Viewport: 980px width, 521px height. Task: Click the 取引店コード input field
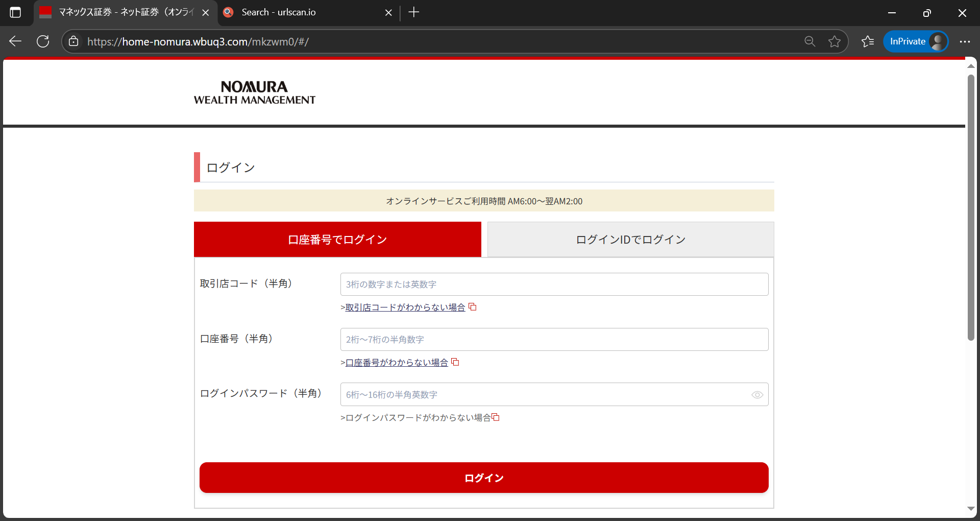point(554,284)
